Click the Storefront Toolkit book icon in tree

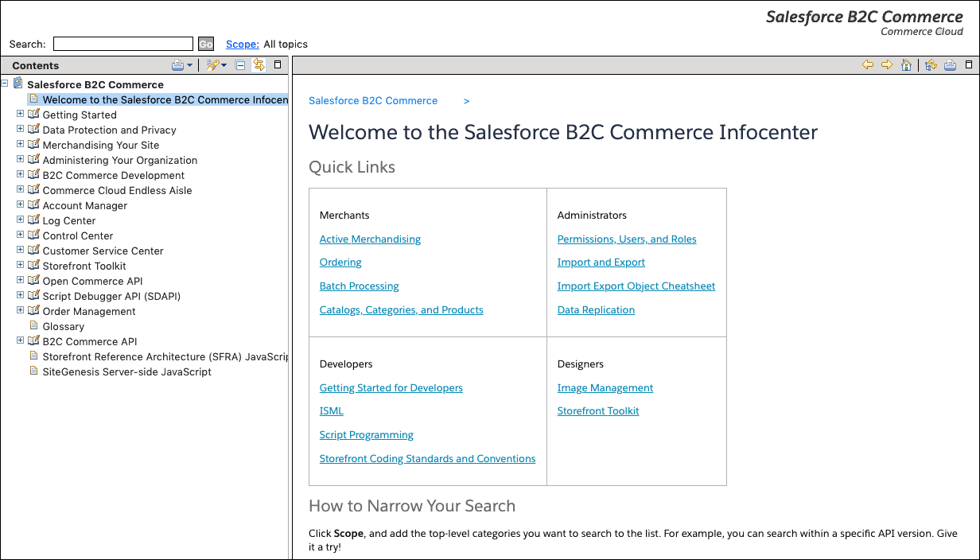pos(33,266)
